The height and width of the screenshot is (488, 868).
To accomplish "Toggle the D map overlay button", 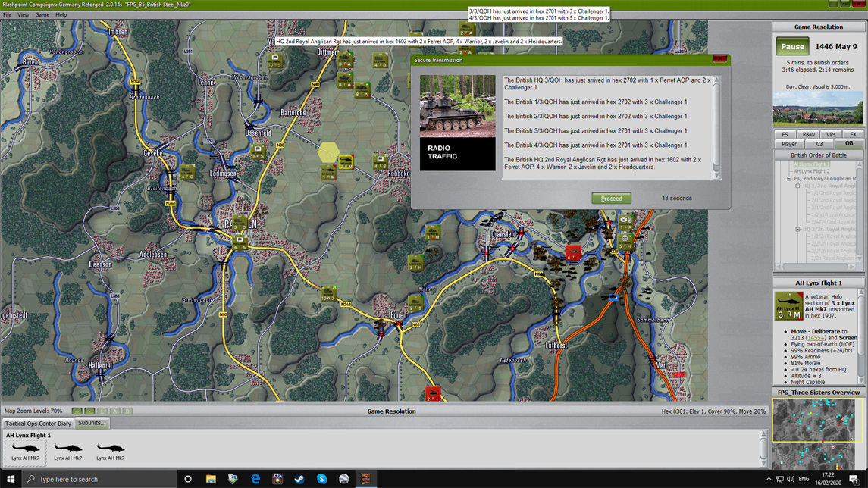I will [128, 411].
